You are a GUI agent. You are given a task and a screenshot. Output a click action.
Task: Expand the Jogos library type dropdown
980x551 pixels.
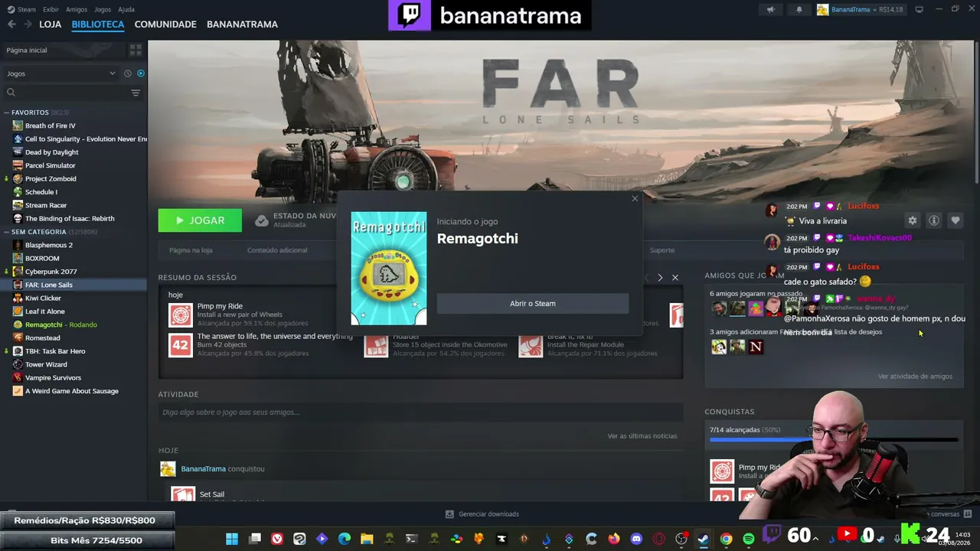tap(60, 73)
